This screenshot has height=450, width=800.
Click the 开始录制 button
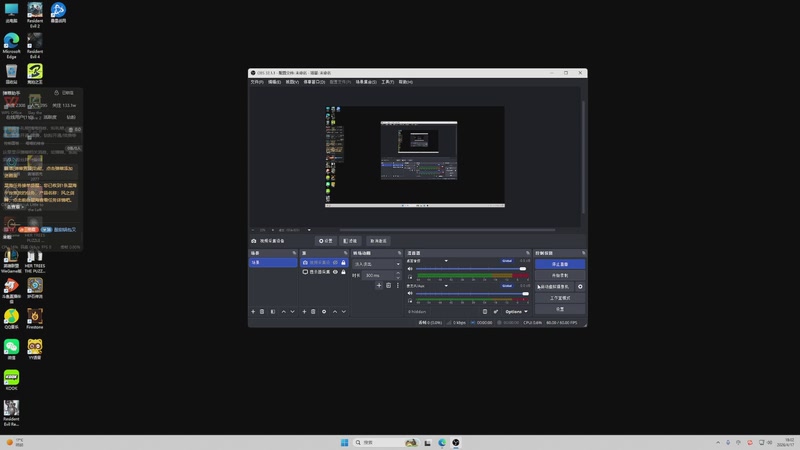[560, 275]
